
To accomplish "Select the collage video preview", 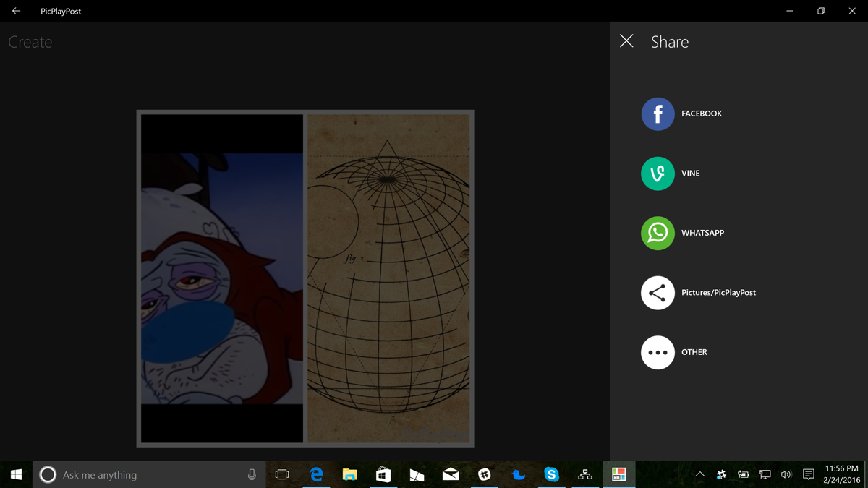I will pos(305,278).
